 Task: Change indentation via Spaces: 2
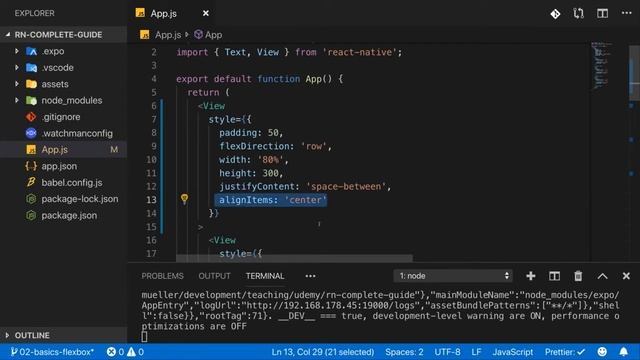(x=404, y=352)
